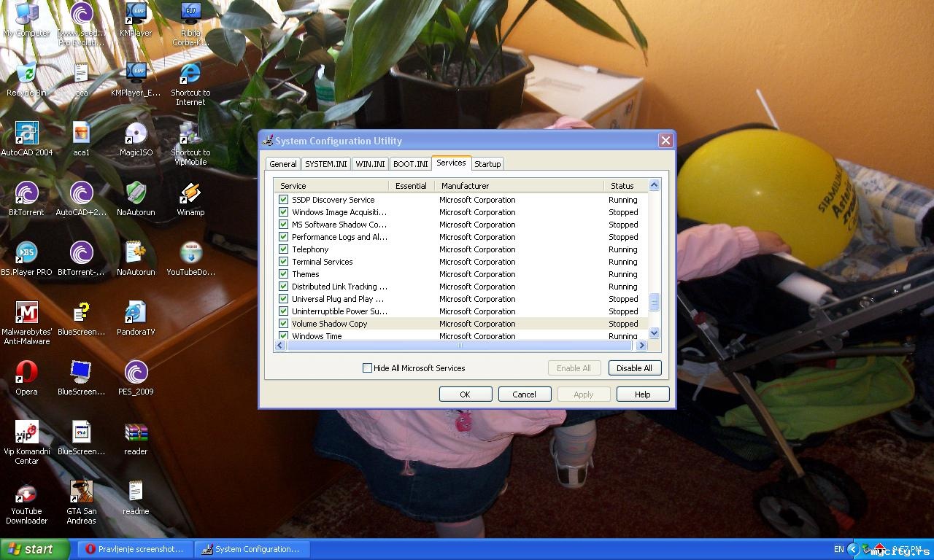
Task: Switch to the SYSTEM.INI tab
Action: (327, 164)
